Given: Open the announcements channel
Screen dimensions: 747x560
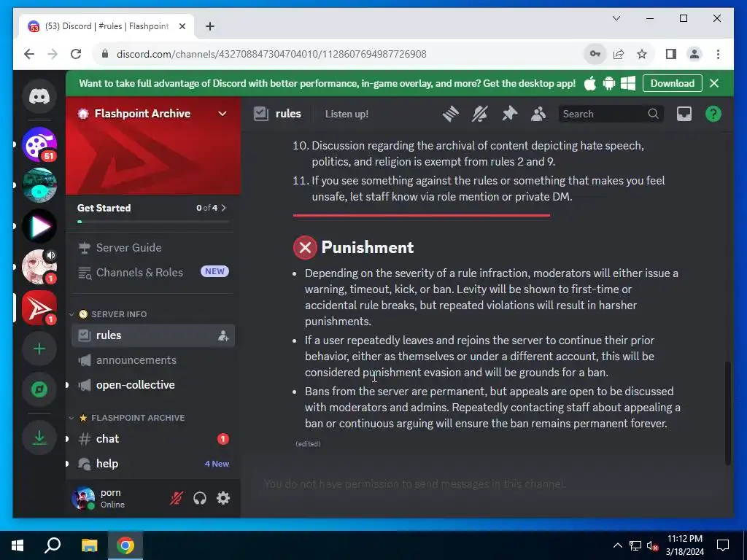Looking at the screenshot, I should pos(152,360).
